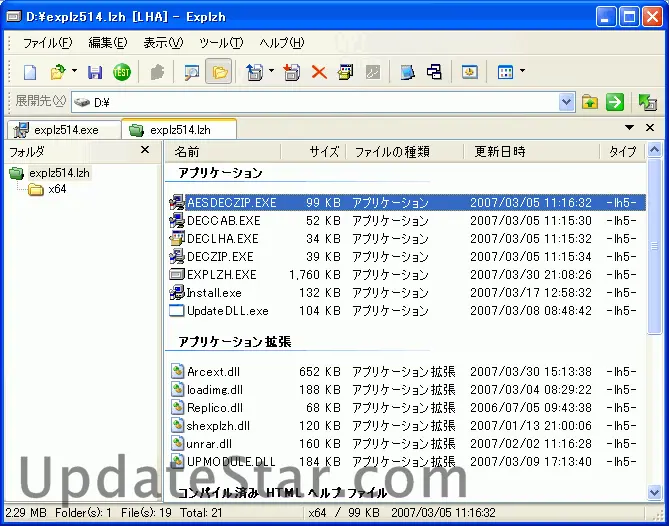Click the self-extracting window toolbar icon

pos(345,72)
